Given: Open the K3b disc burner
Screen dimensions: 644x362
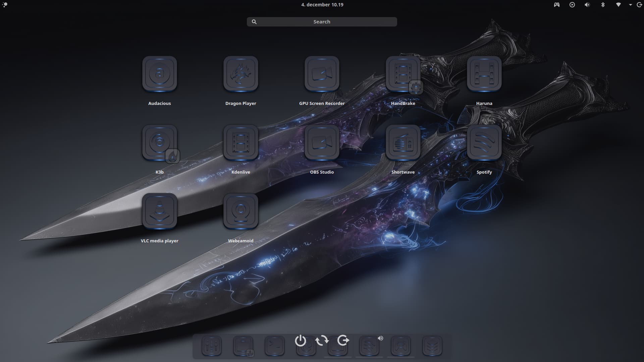Looking at the screenshot, I should coord(159,142).
